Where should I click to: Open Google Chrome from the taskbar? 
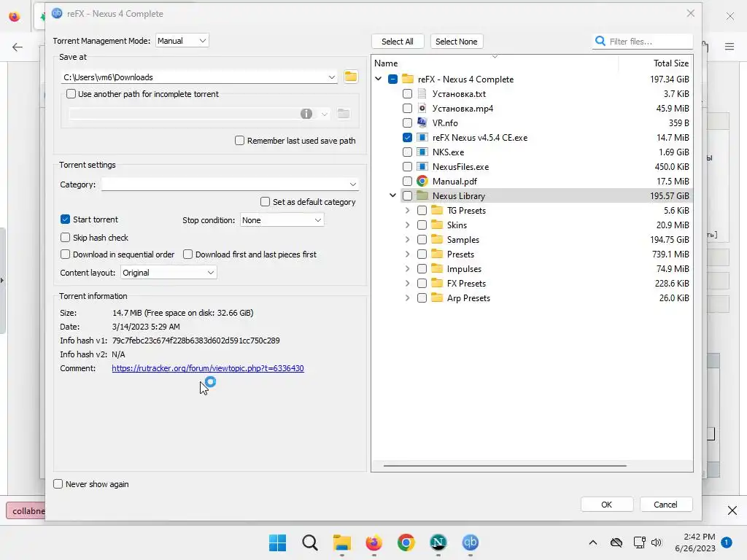point(406,542)
